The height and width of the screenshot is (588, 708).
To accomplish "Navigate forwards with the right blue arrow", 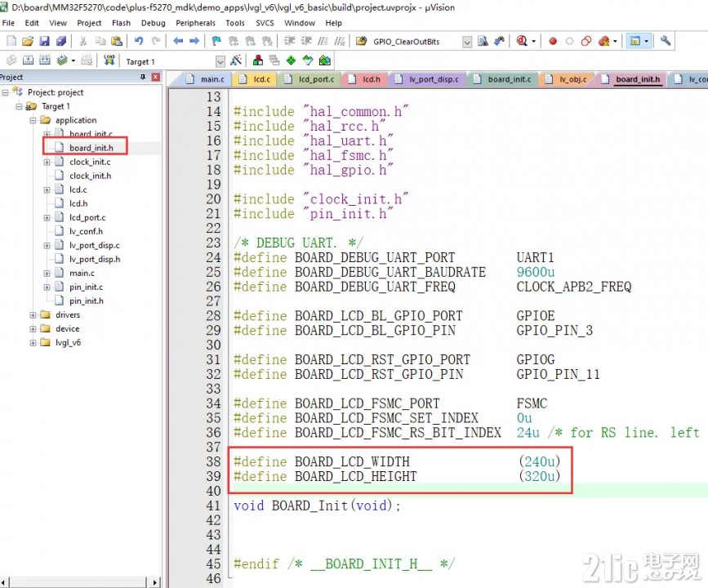I will (x=194, y=41).
